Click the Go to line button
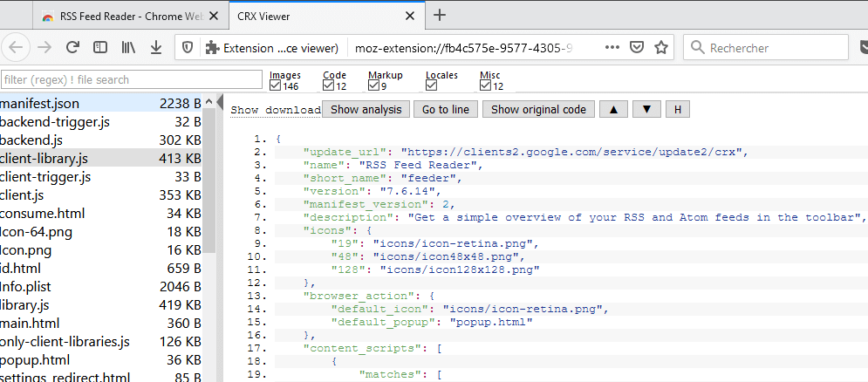This screenshot has height=382, width=868. (446, 109)
